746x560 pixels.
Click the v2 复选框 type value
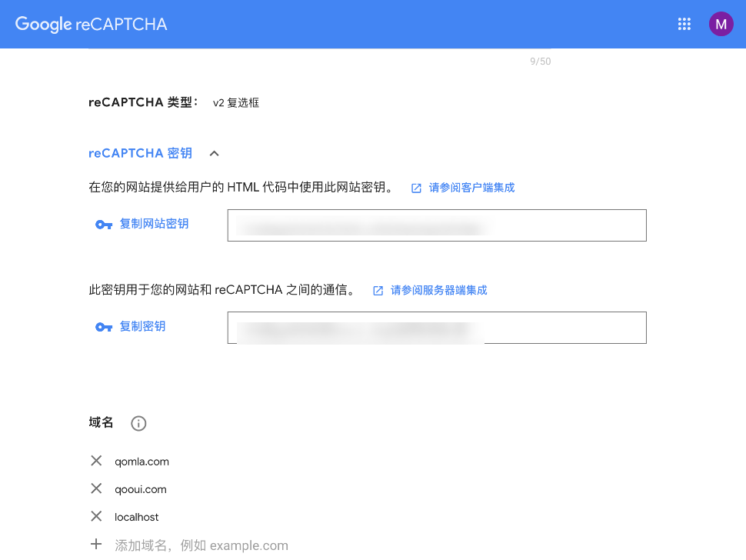click(236, 103)
